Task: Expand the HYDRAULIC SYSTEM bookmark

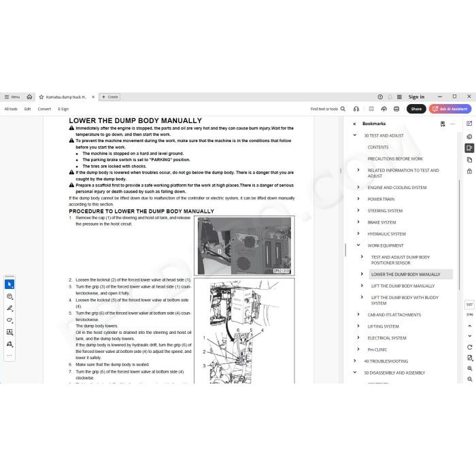Action: pos(358,233)
